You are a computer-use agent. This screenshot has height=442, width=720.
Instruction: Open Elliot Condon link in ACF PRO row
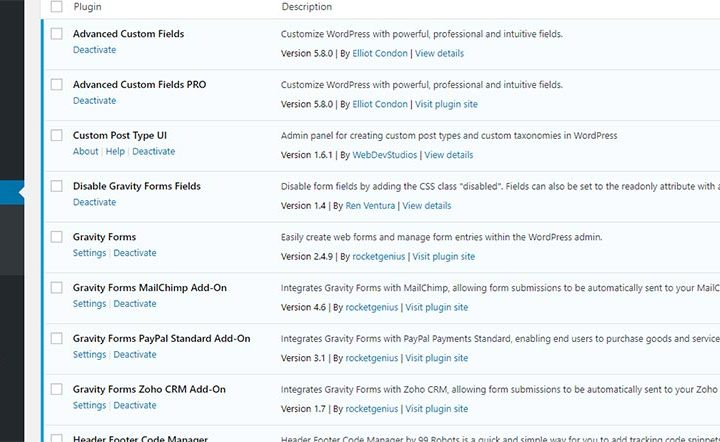click(x=380, y=104)
